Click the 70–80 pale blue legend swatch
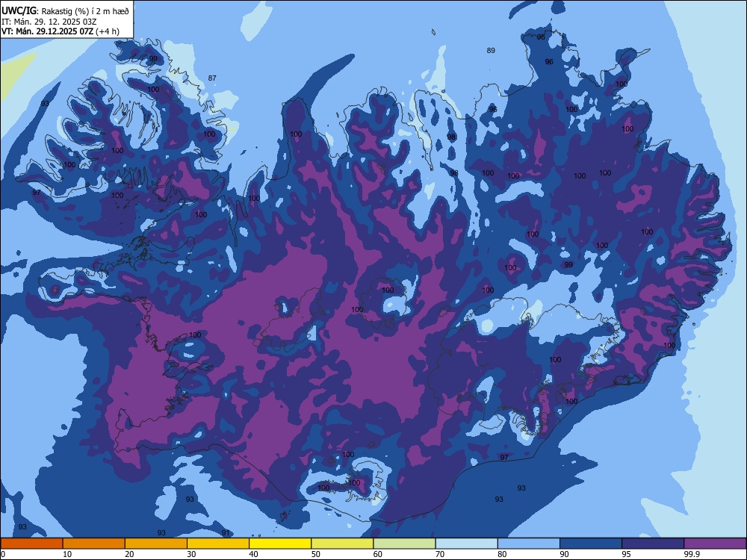Viewport: 747px width, 560px height. [x=466, y=544]
